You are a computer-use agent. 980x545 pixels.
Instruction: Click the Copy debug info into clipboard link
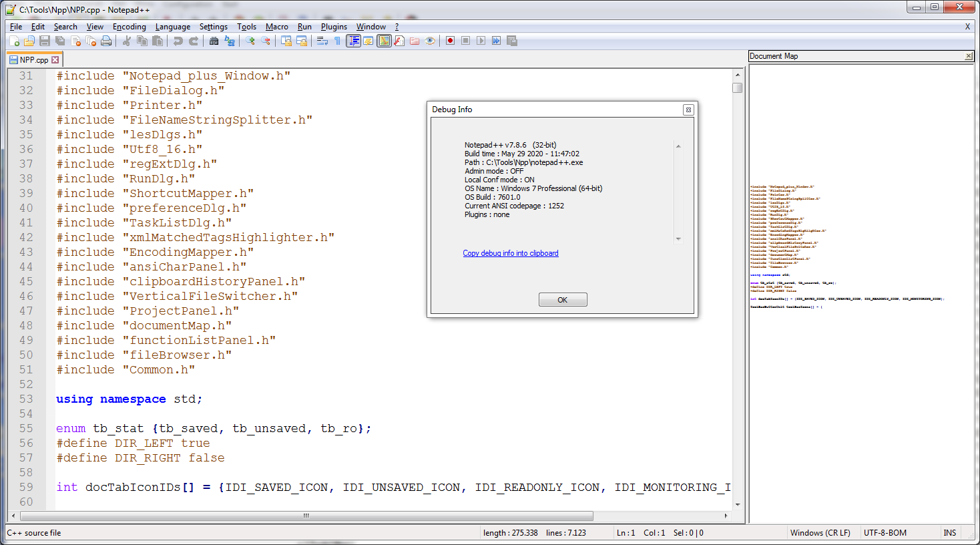[x=510, y=252]
